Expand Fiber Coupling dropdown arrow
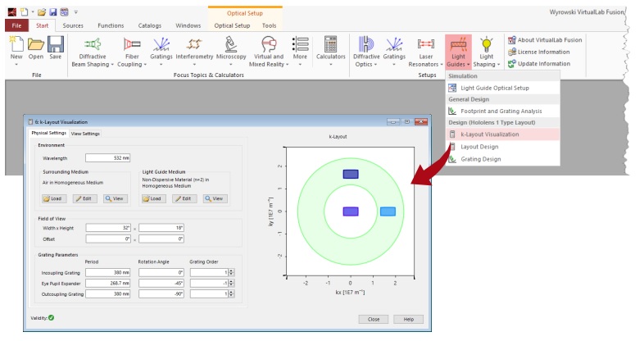The width and height of the screenshot is (644, 341). point(145,65)
